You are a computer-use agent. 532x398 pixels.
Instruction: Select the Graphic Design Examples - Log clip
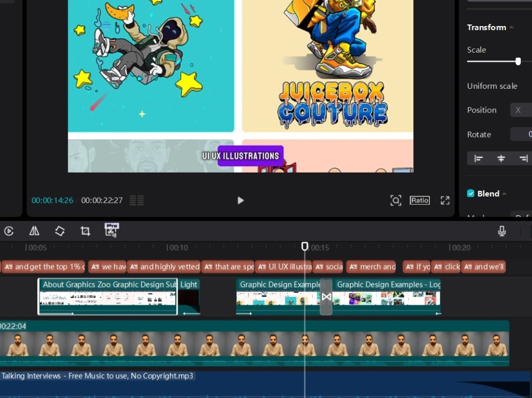click(387, 297)
